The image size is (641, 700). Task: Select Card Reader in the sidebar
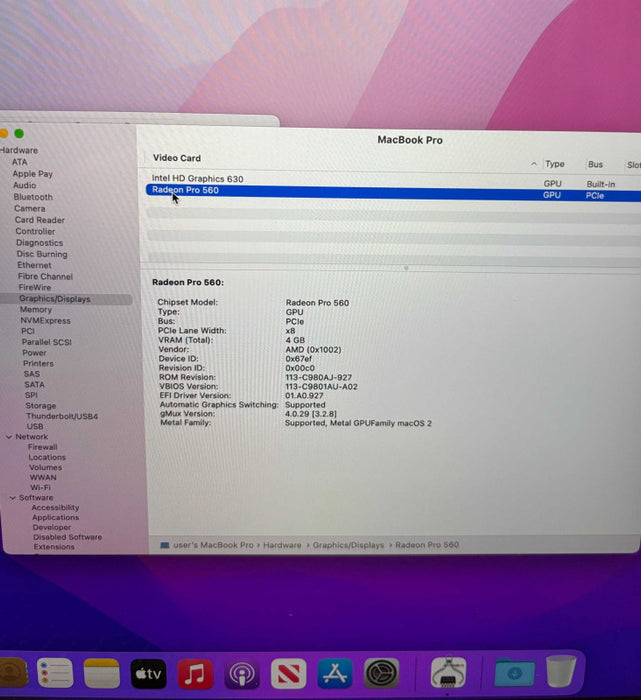[40, 220]
